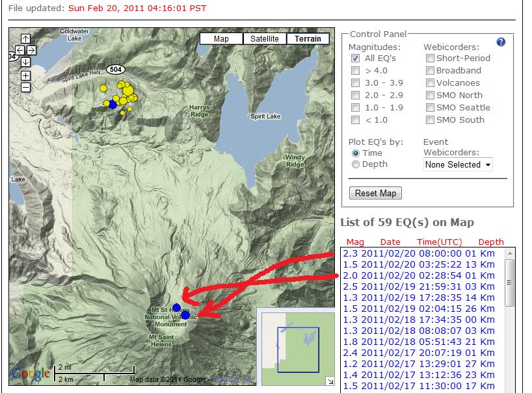Screen dimensions: 532x393
Task: Collapse the overview mini-map with the arrow
Action: coord(330,381)
